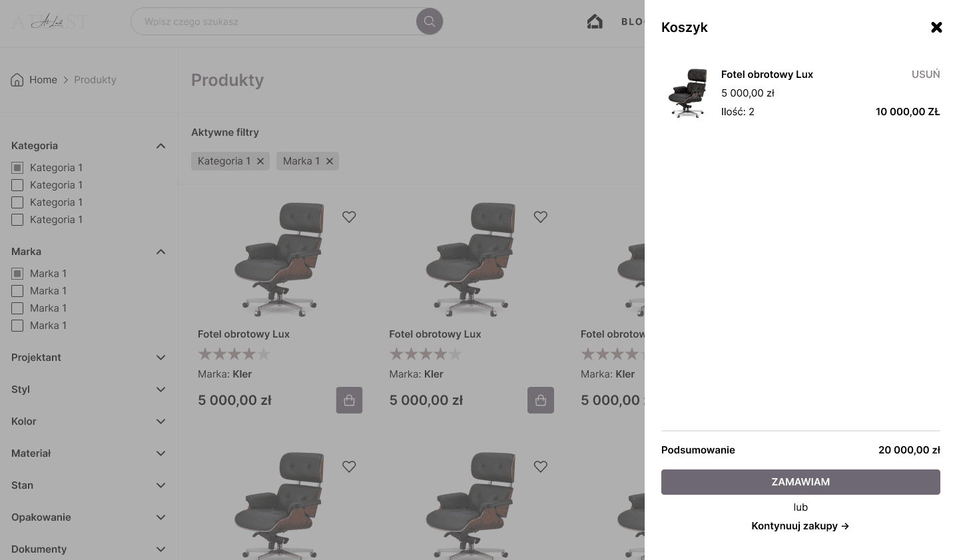Add first Fotel obrotowy Lux to favorites via heart icon
Image resolution: width=955 pixels, height=560 pixels.
click(x=349, y=217)
